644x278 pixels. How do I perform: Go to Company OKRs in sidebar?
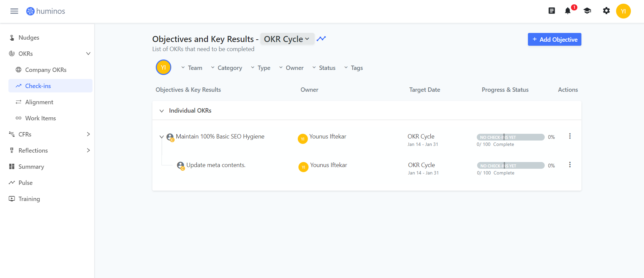tap(46, 70)
